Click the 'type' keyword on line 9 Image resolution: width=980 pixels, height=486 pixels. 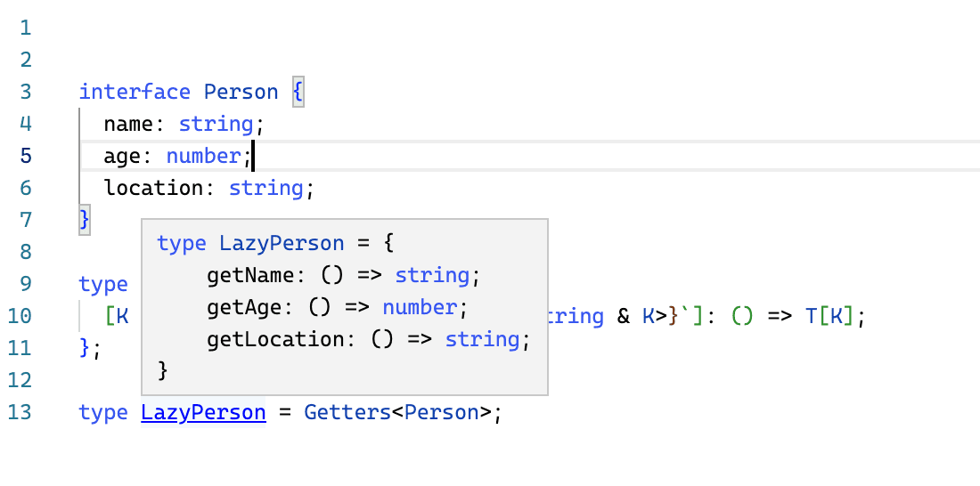(x=103, y=284)
